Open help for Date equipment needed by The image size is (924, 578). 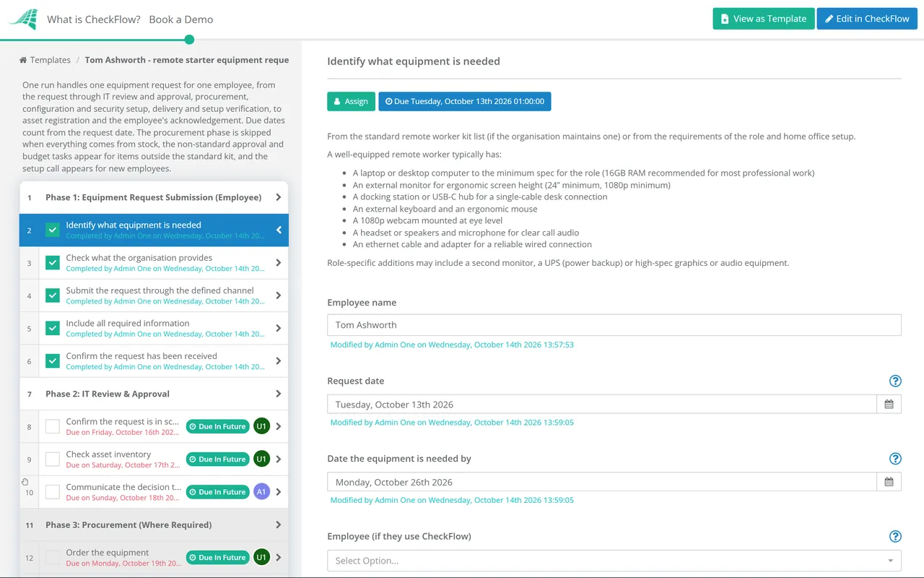point(895,459)
